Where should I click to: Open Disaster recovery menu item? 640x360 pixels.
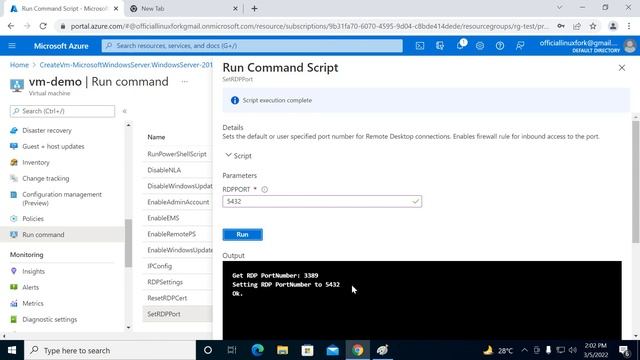click(x=47, y=131)
